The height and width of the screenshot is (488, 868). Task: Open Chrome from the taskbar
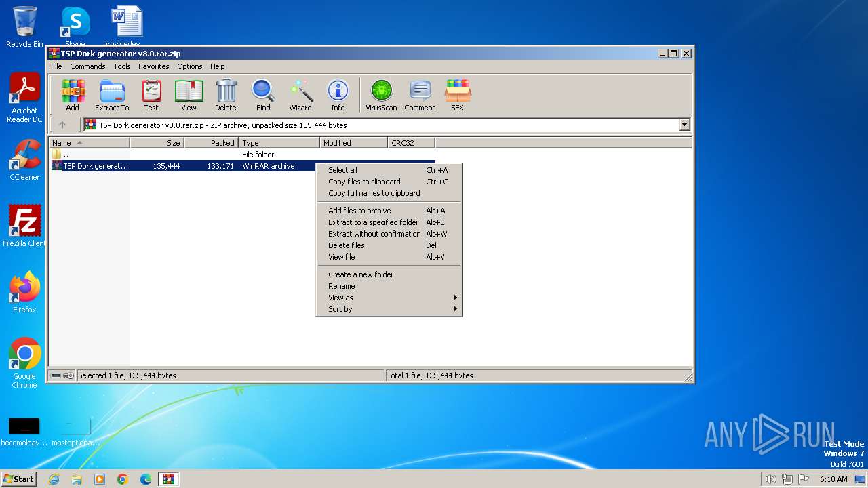click(123, 479)
